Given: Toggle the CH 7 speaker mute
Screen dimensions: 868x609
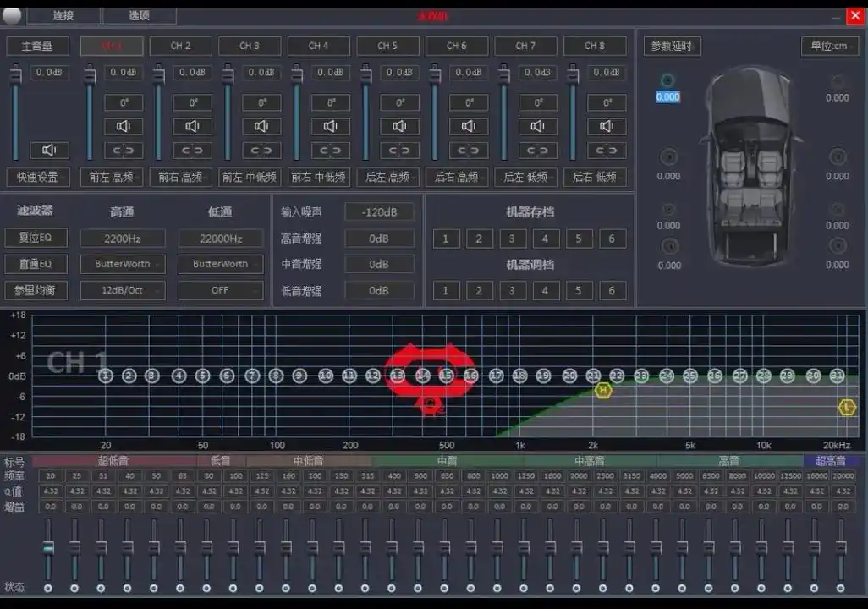Looking at the screenshot, I should click(536, 125).
